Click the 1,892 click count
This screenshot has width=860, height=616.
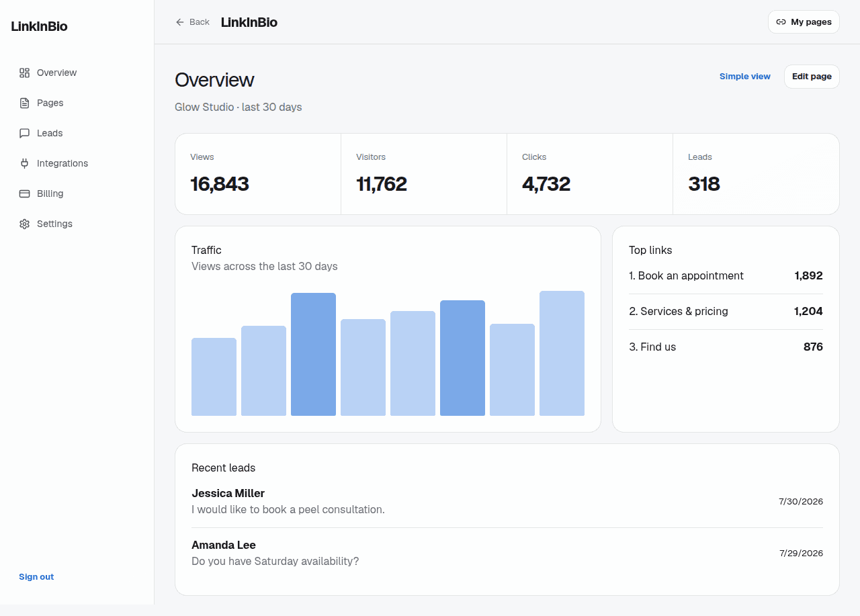click(808, 276)
